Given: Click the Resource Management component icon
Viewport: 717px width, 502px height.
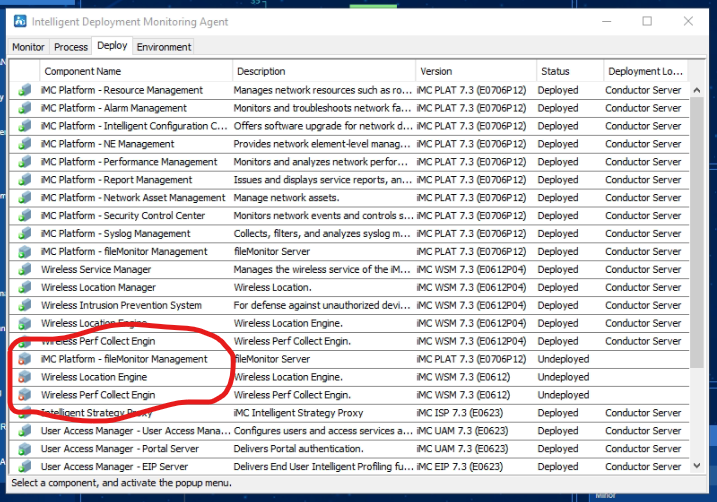Looking at the screenshot, I should [25, 90].
